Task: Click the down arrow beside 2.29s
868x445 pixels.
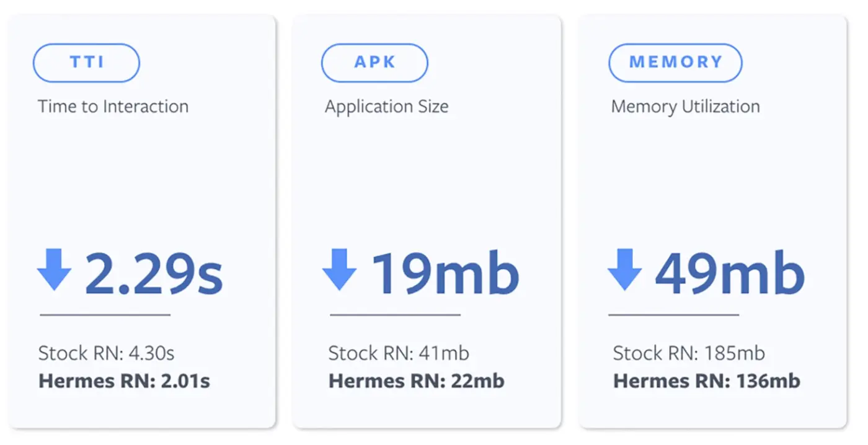Action: tap(54, 270)
